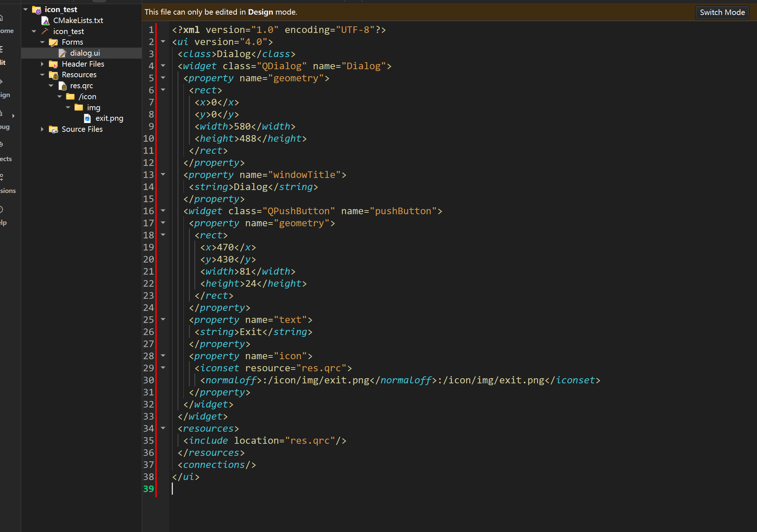This screenshot has width=757, height=532.
Task: Expand the Header Files folder
Action: click(x=42, y=64)
